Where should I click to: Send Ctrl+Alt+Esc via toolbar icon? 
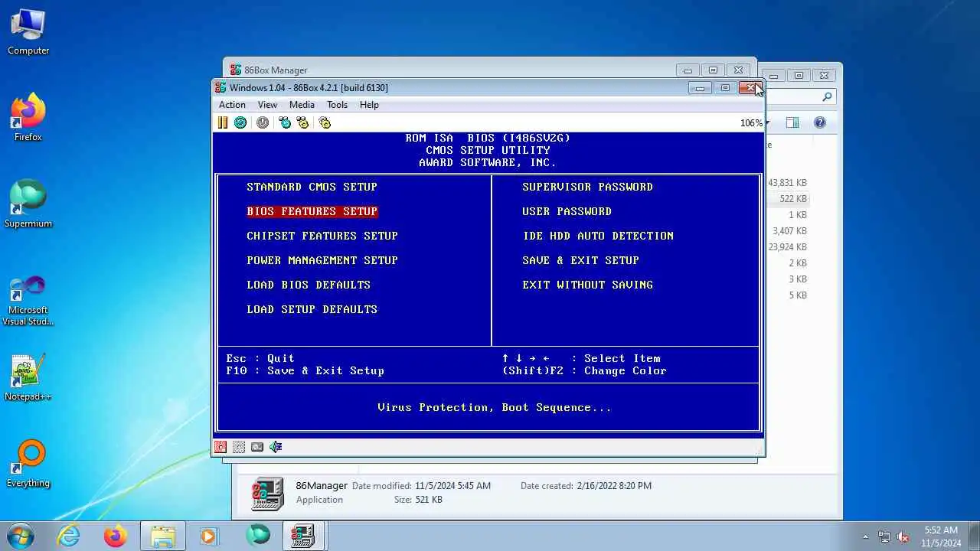[303, 122]
